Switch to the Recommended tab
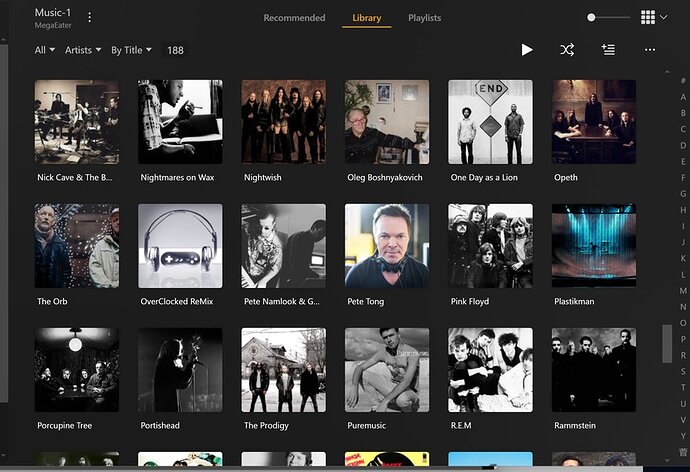 (x=294, y=18)
